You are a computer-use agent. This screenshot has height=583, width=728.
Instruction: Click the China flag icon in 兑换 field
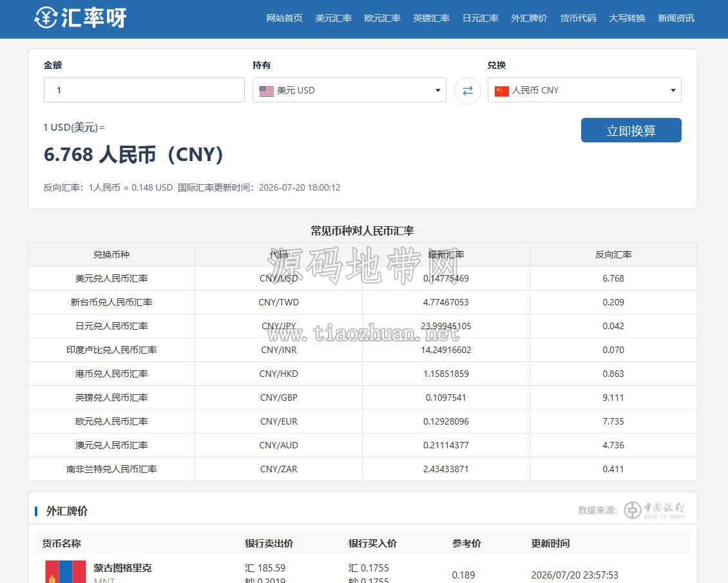[x=502, y=91]
